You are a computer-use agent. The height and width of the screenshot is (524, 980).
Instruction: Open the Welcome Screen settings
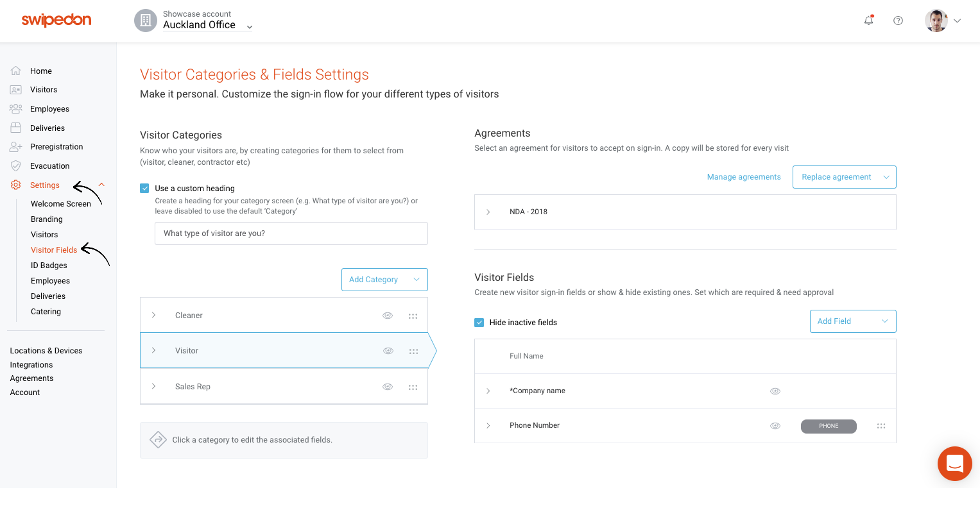click(61, 204)
